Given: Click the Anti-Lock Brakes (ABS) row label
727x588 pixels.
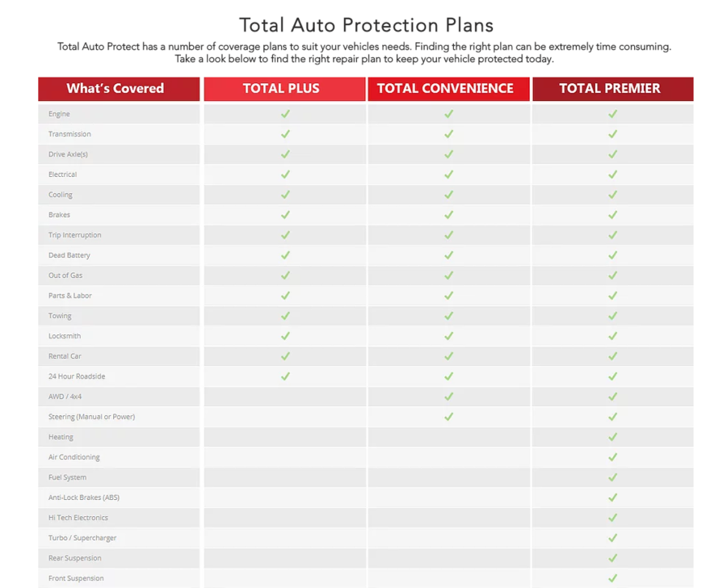Looking at the screenshot, I should [x=84, y=498].
